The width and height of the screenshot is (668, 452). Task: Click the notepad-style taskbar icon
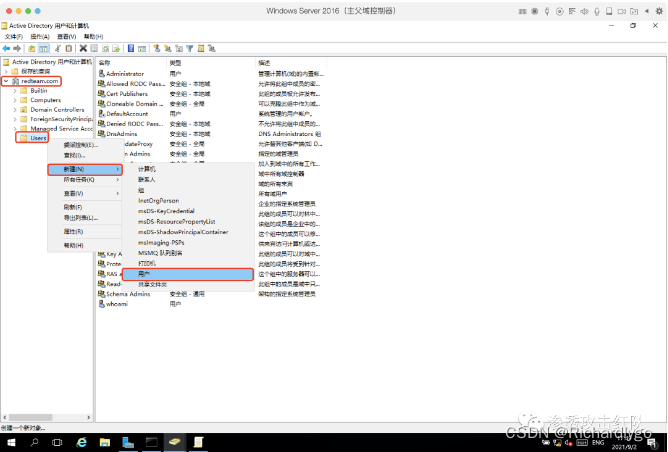[198, 443]
